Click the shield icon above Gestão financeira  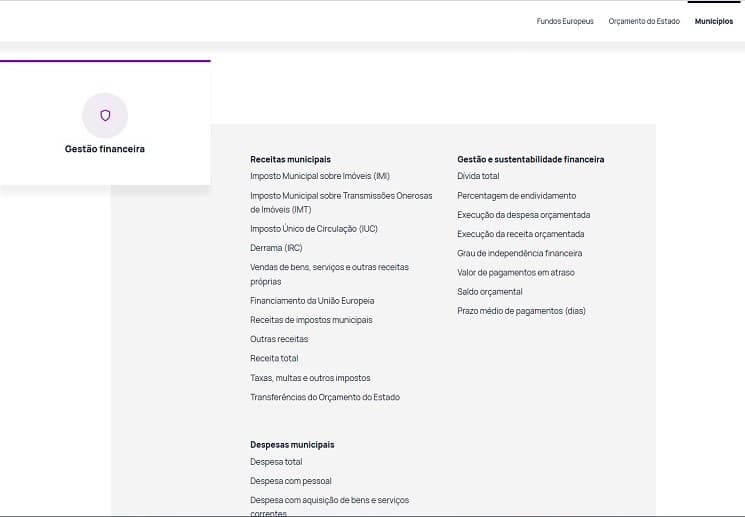[x=105, y=115]
